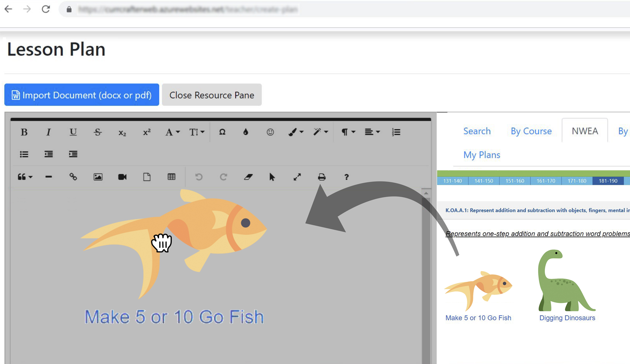This screenshot has height=364, width=630.
Task: Select the Strikethrough formatting icon
Action: [97, 132]
